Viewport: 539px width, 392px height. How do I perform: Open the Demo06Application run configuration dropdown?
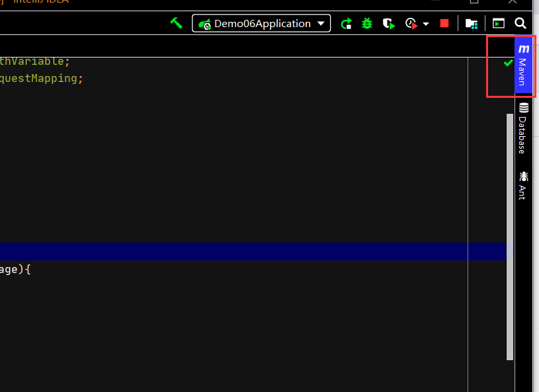[261, 23]
